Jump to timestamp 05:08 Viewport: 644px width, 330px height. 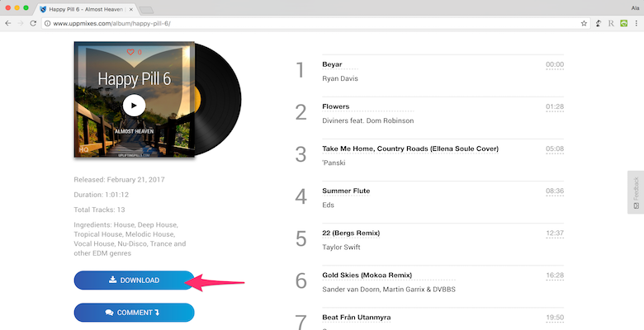point(555,148)
